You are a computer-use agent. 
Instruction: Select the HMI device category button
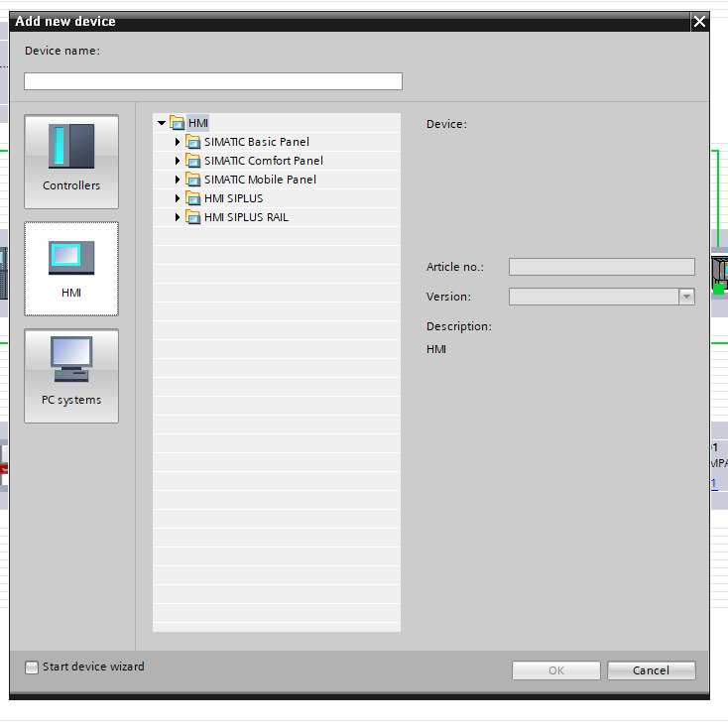tap(71, 269)
